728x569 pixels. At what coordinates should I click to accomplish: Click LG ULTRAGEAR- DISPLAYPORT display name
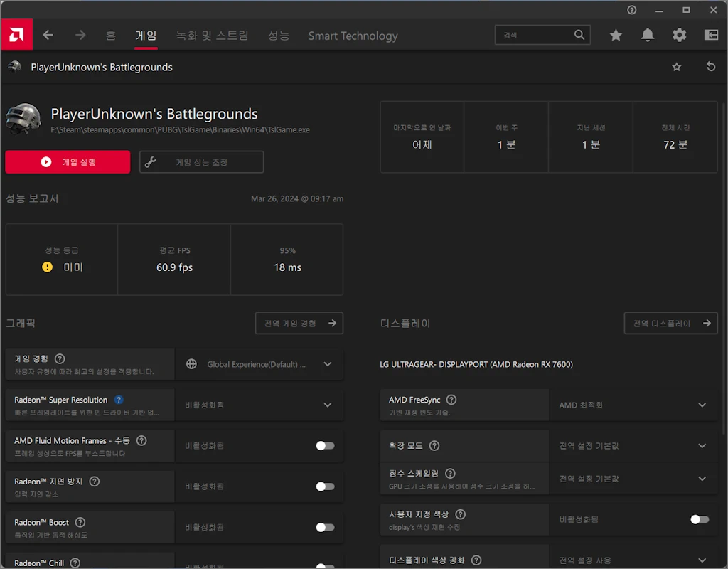476,364
